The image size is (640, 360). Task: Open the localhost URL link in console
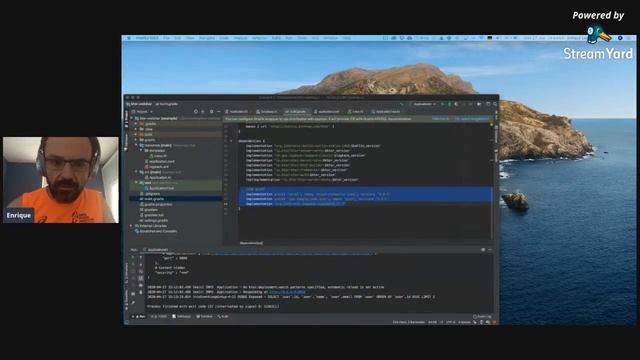tap(287, 292)
